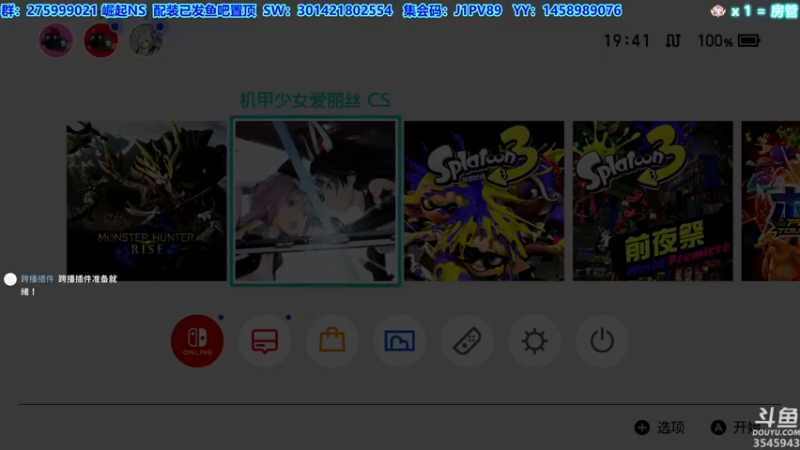Launch Splatoon 3 前夜祭 World Premiere tile

click(x=653, y=201)
